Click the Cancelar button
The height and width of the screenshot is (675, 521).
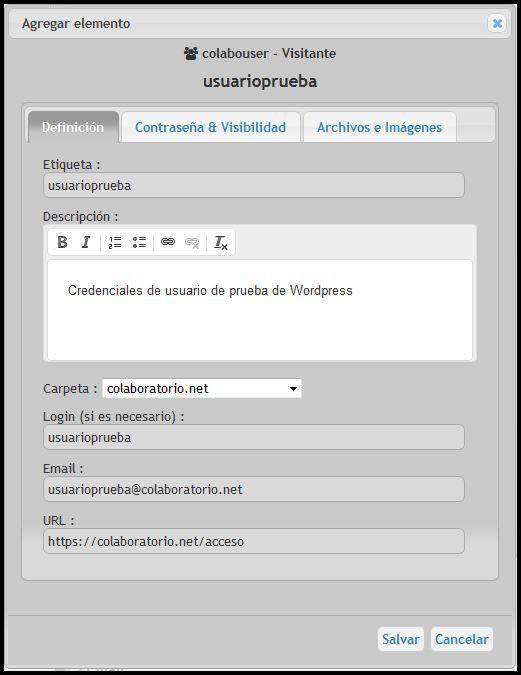tap(462, 639)
